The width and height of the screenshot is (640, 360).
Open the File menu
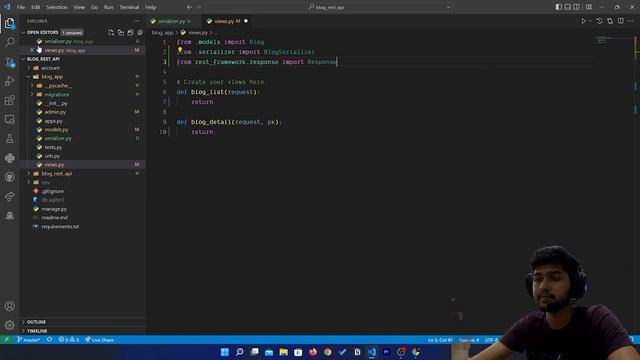(x=21, y=7)
